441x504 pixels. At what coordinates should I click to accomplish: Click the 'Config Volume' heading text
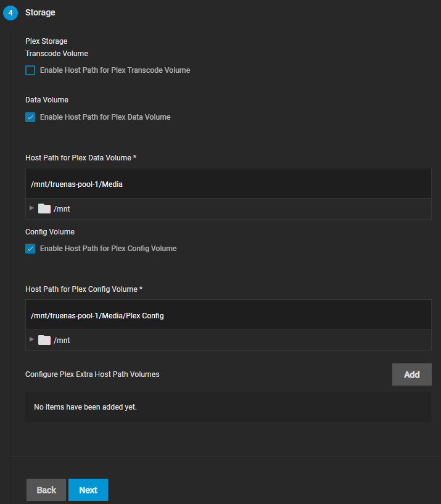click(x=50, y=232)
